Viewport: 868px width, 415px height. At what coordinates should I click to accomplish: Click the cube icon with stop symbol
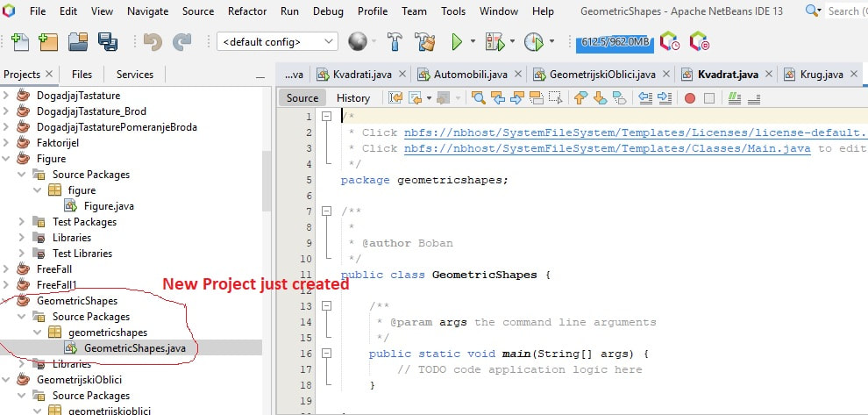pyautogui.click(x=699, y=41)
